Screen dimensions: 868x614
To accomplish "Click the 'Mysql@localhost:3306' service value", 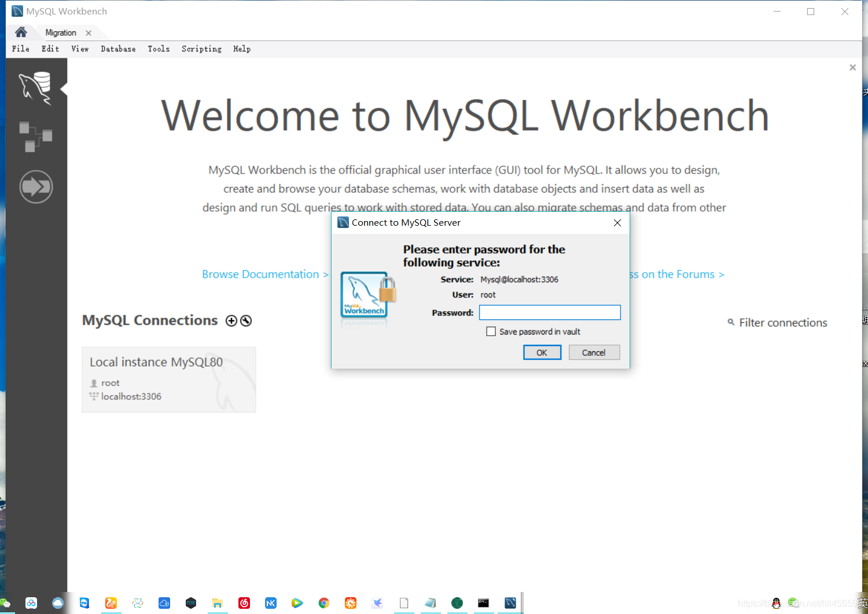I will tap(519, 280).
